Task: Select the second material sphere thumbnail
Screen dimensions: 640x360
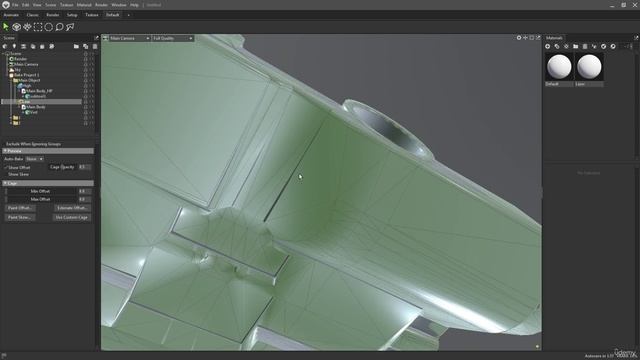Action: [589, 67]
